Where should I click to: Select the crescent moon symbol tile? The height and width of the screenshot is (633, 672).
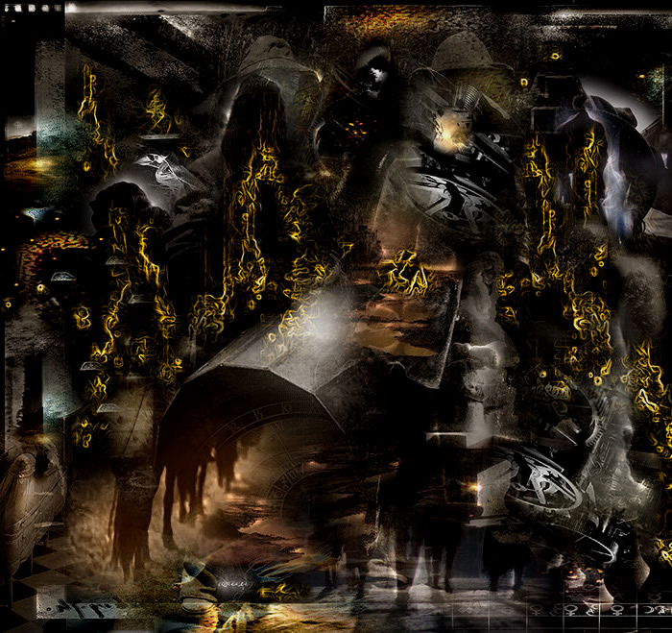point(649,611)
